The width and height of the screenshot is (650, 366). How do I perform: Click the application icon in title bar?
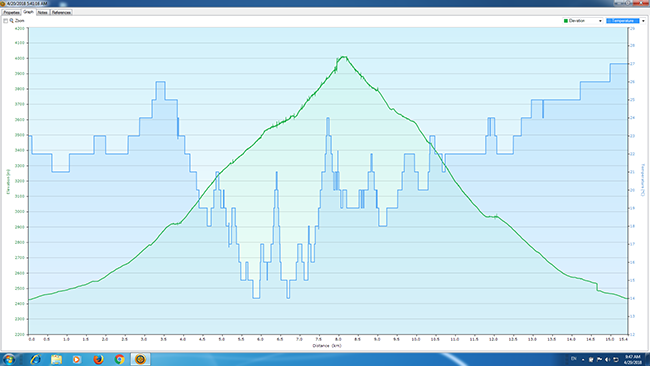[3, 3]
